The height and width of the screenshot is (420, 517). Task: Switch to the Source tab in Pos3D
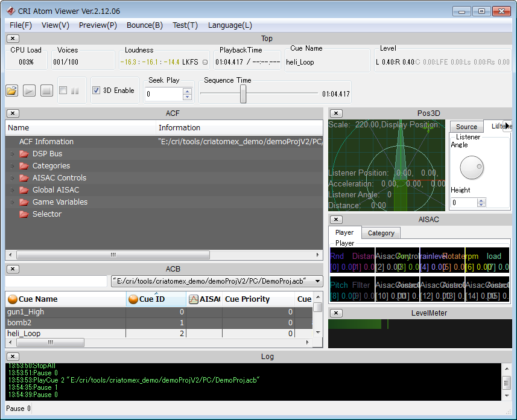point(466,127)
